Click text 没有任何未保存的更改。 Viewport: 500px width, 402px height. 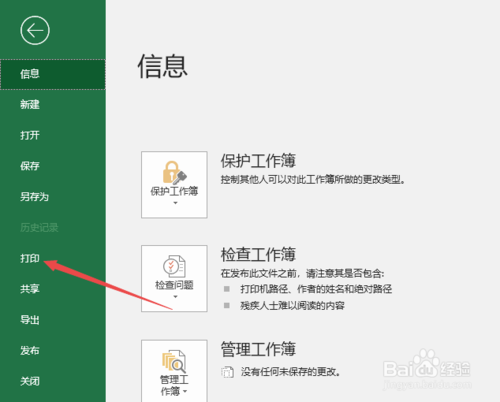(x=290, y=372)
